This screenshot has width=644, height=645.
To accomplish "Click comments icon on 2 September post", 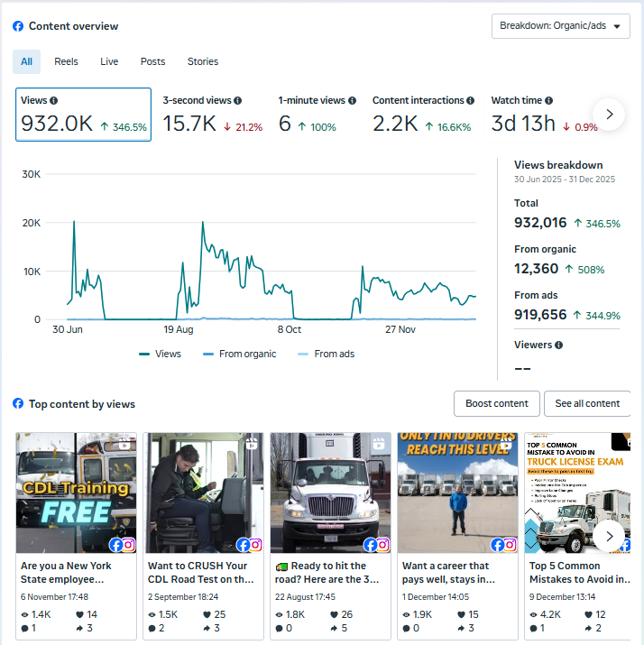I will (152, 629).
